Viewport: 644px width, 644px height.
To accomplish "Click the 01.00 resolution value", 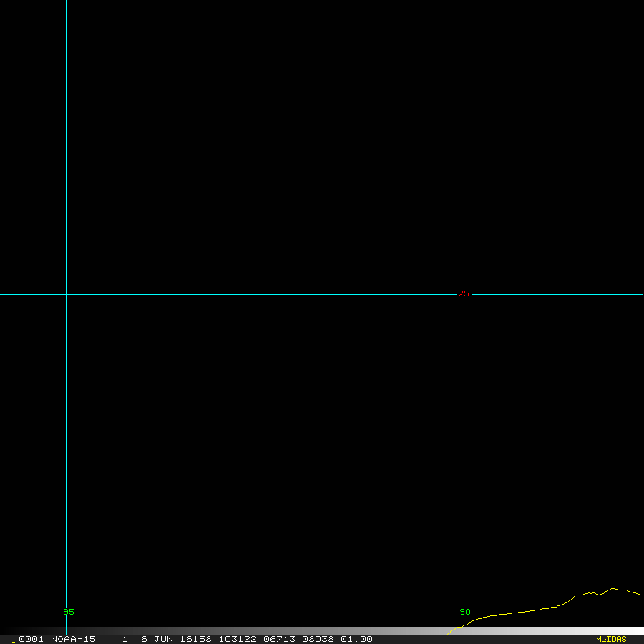I will pos(356,639).
